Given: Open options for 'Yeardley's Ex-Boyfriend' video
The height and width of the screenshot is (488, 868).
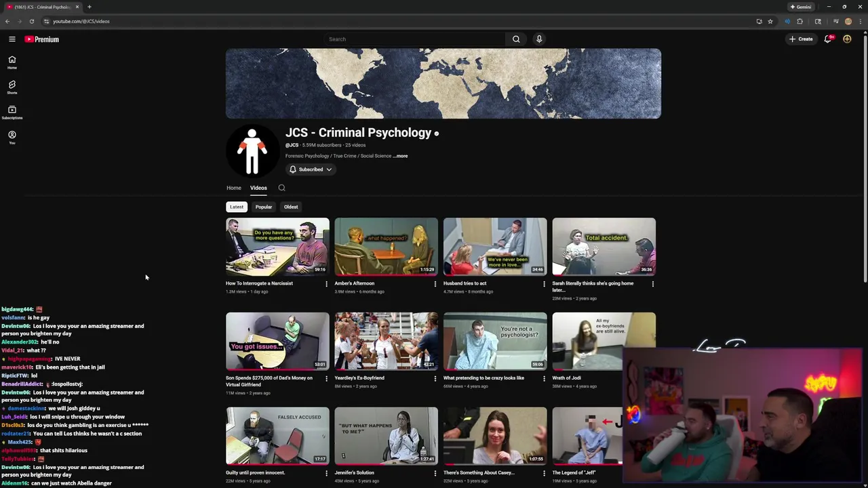Looking at the screenshot, I should (x=435, y=379).
